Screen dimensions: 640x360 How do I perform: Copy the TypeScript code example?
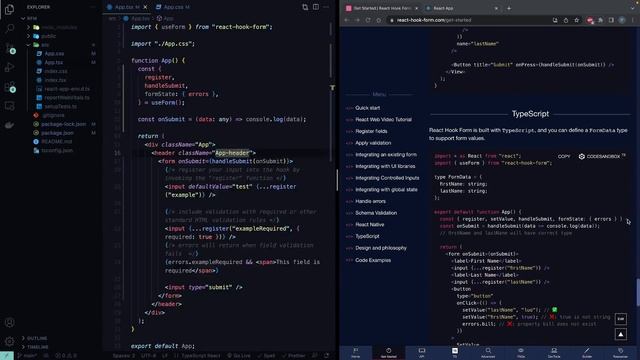[564, 156]
